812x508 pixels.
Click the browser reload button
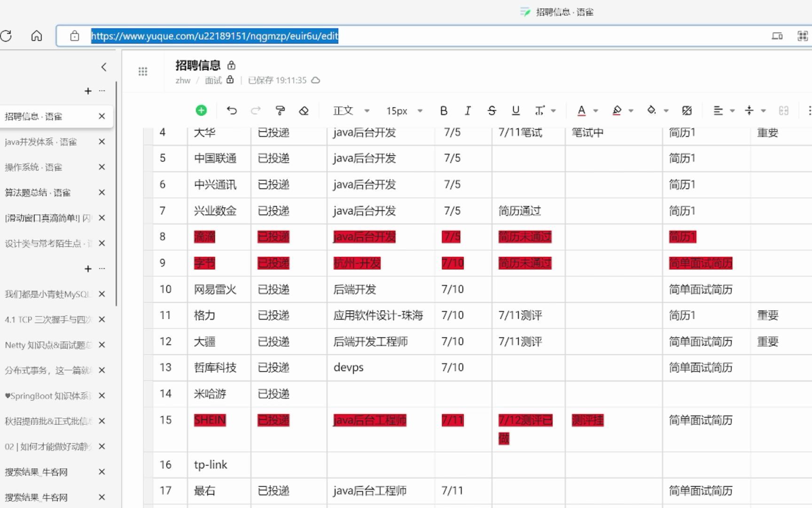click(6, 36)
